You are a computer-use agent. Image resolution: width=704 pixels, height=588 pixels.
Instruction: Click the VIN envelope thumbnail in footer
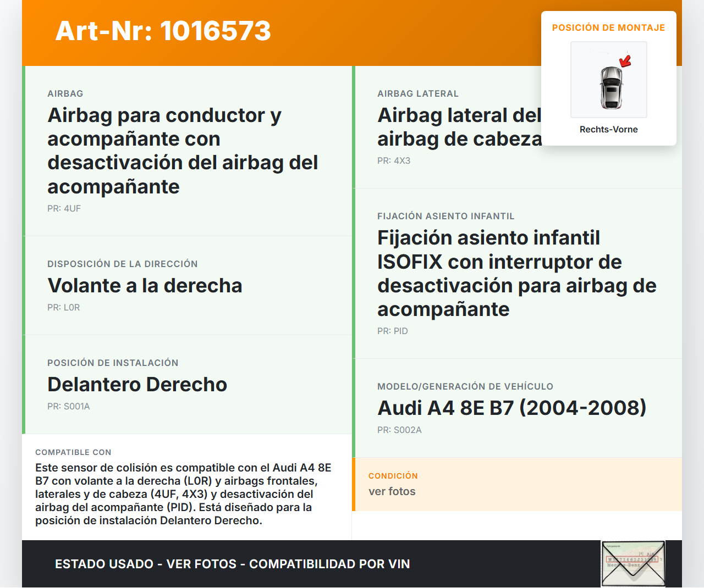coord(633,564)
